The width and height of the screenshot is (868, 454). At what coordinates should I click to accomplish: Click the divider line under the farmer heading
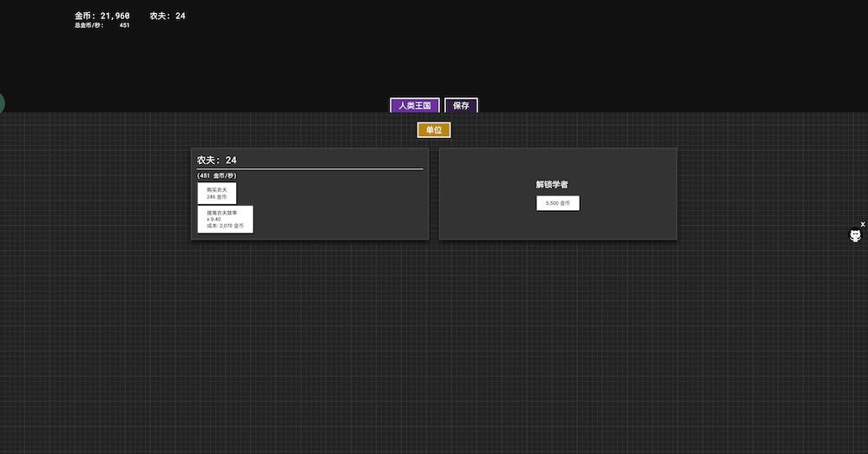(x=310, y=168)
